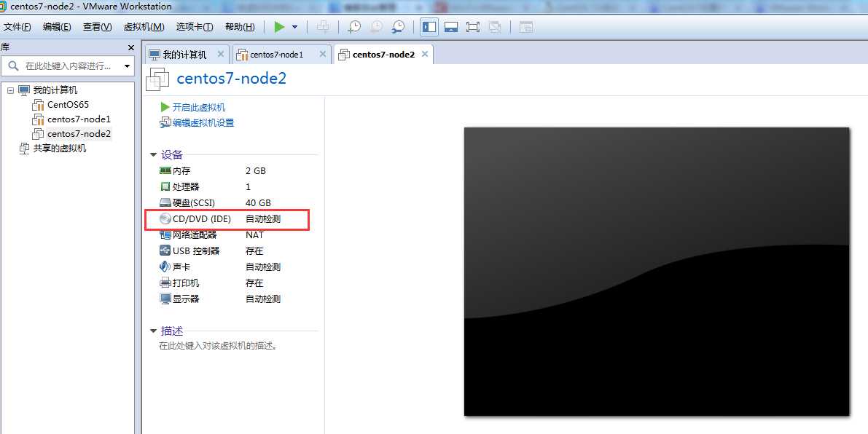Click the USB 控制器 存在 value
Screen dimensions: 868x434
pos(254,251)
